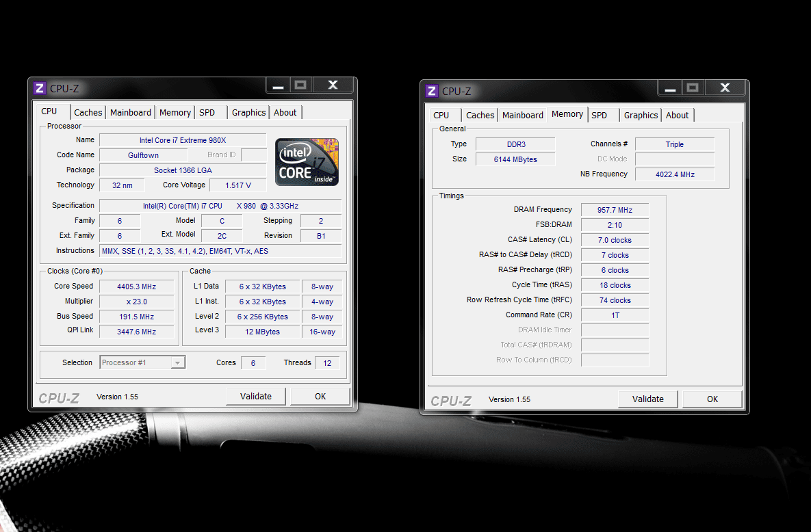Click the memory Size value 6144 MBytes

pyautogui.click(x=515, y=159)
